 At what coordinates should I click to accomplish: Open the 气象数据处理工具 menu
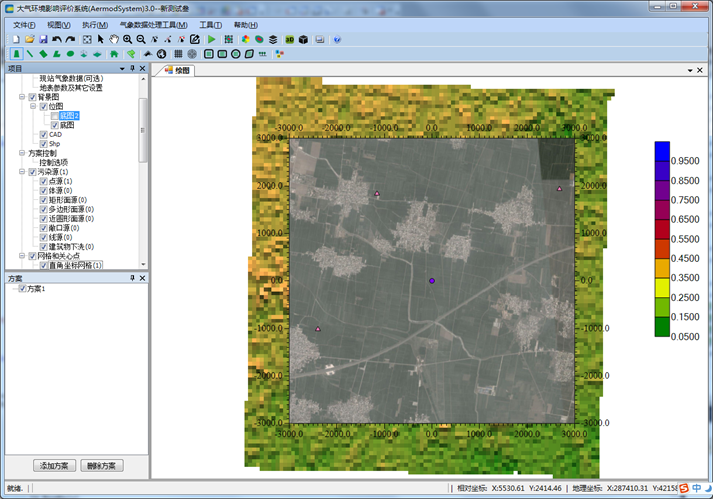154,25
